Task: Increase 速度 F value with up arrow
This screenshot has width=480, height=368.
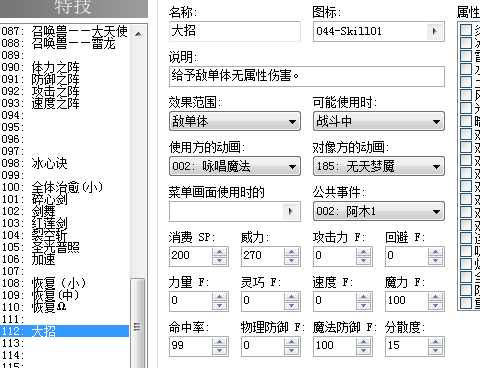Action: (364, 296)
